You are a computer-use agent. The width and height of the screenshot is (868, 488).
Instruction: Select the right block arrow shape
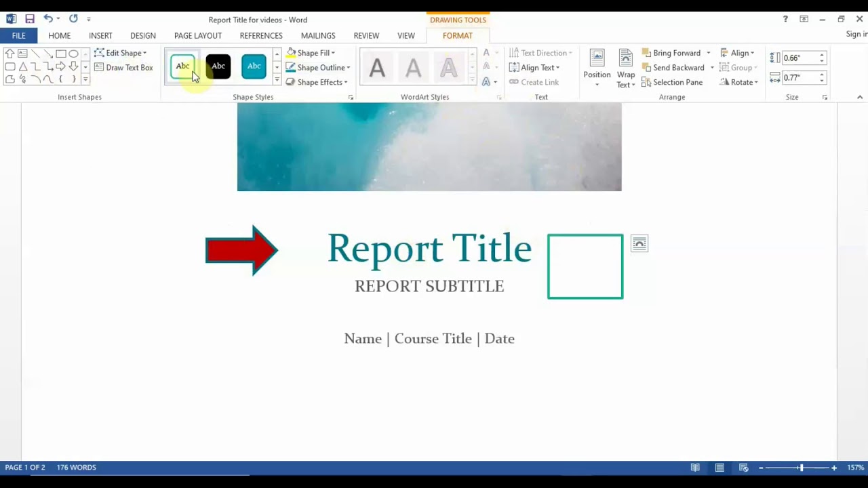(x=60, y=66)
